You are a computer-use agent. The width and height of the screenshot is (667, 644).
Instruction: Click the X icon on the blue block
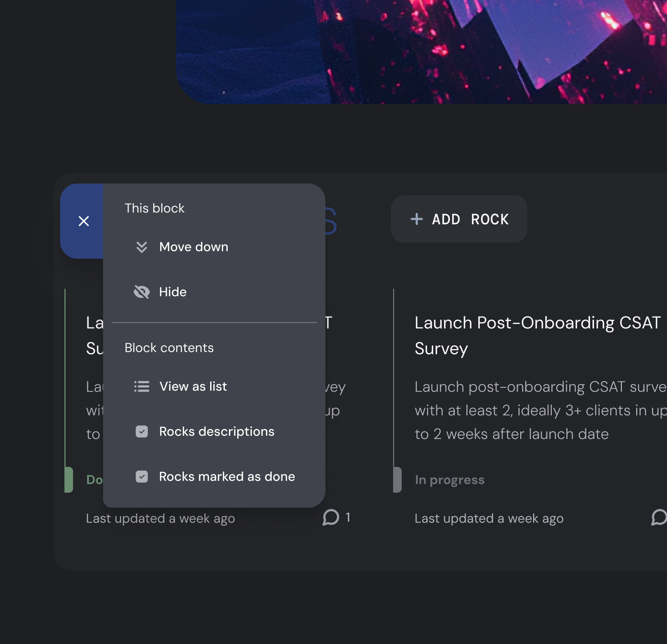83,221
